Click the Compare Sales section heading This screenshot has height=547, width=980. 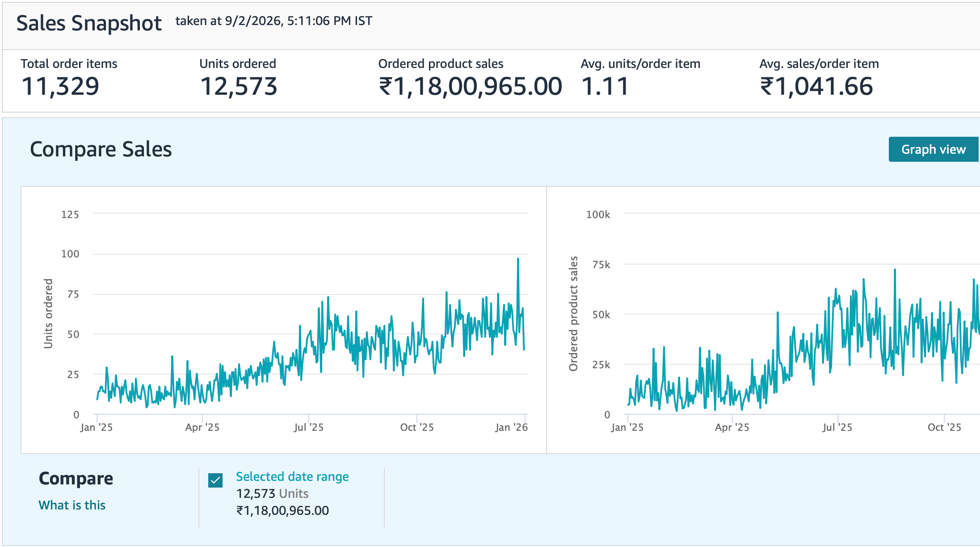tap(101, 149)
